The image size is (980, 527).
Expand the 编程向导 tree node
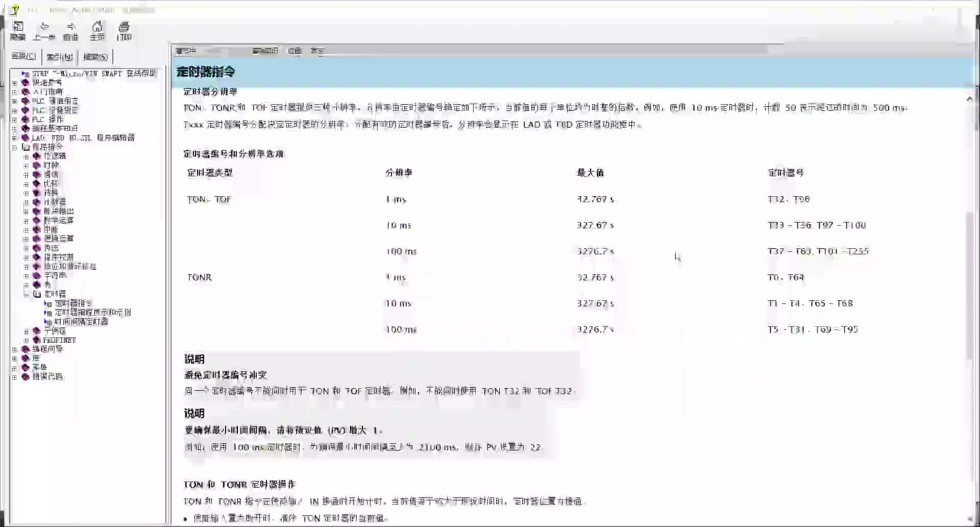(x=15, y=349)
